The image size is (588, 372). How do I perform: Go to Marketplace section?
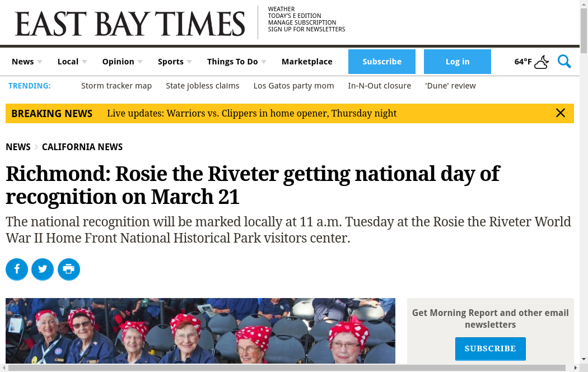[307, 62]
